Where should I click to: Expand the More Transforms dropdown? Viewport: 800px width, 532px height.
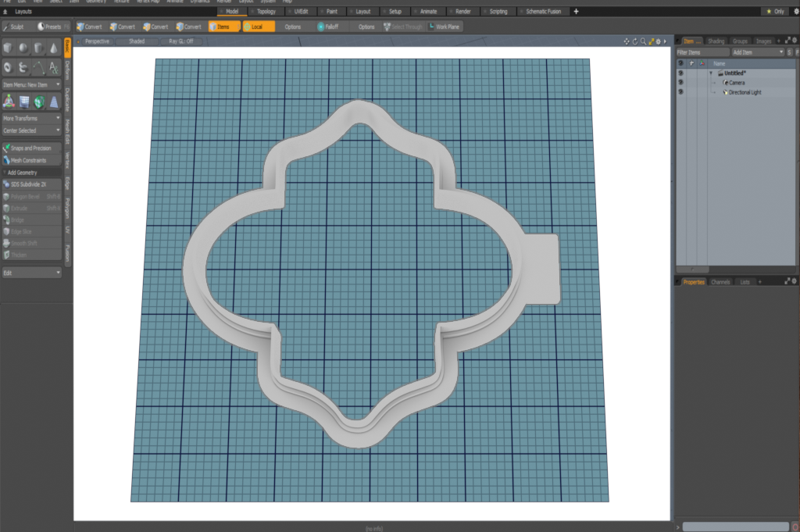click(31, 118)
